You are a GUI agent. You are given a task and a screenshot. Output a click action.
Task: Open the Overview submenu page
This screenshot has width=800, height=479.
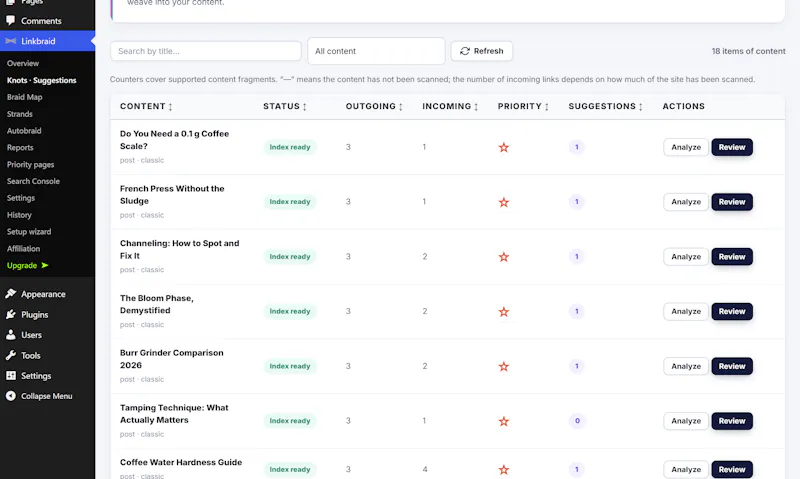(x=23, y=63)
